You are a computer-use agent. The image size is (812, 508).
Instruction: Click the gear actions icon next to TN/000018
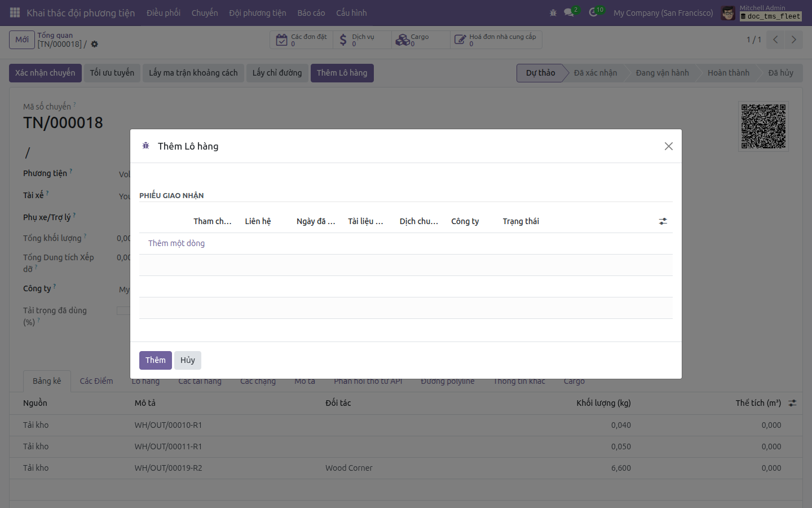click(x=94, y=44)
